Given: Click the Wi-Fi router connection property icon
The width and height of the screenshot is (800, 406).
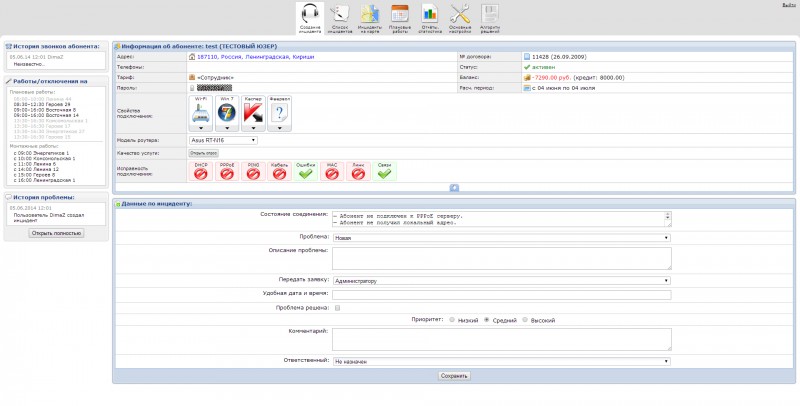Looking at the screenshot, I should (x=201, y=112).
